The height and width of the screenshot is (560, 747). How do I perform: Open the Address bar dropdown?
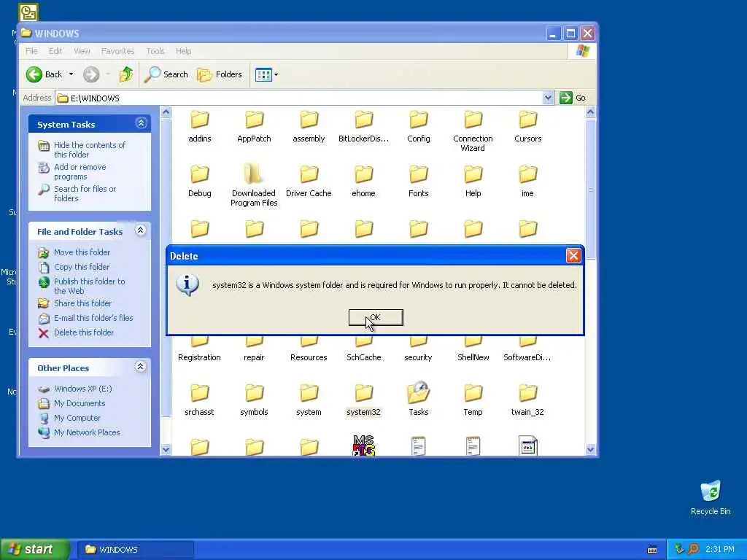click(548, 98)
